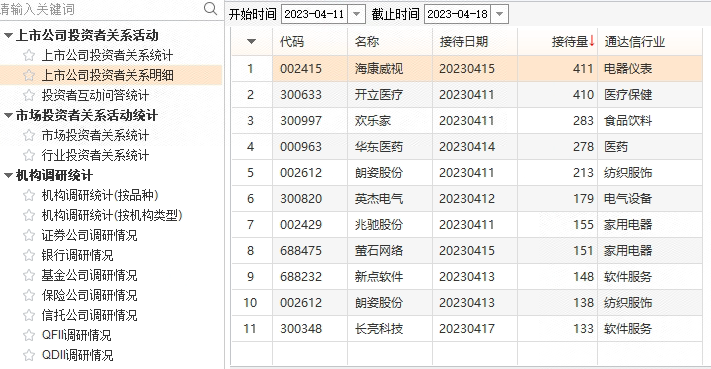The image size is (711, 369).
Task: Click the search magnifier icon
Action: coord(210,8)
